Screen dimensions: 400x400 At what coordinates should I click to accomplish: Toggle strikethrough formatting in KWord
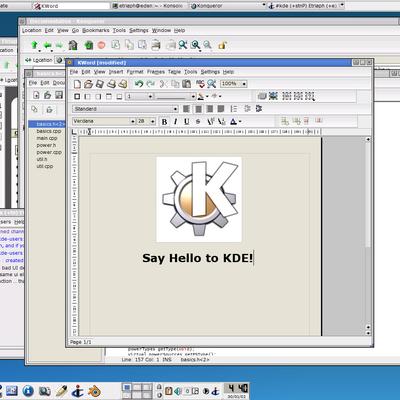coord(198,122)
